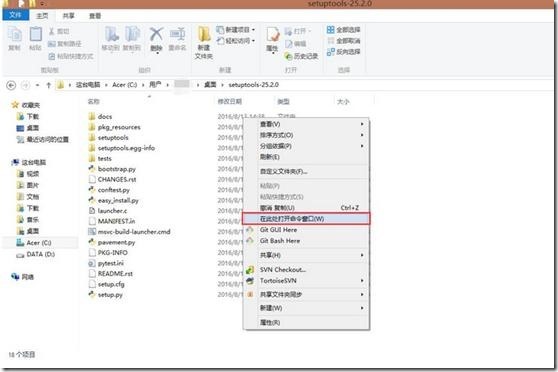This screenshot has height=372, width=558.
Task: Click 这台电脑 in address bar
Action: coord(88,85)
